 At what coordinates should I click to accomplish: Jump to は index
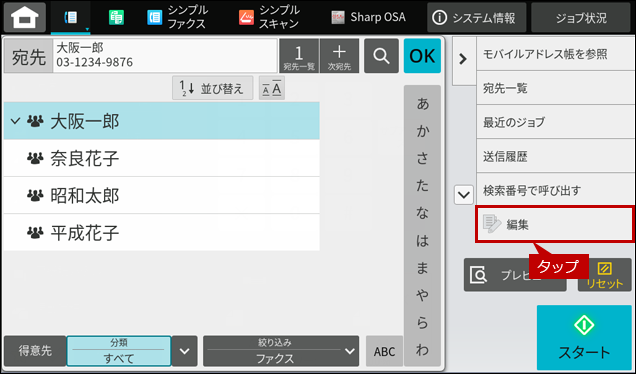pyautogui.click(x=422, y=241)
